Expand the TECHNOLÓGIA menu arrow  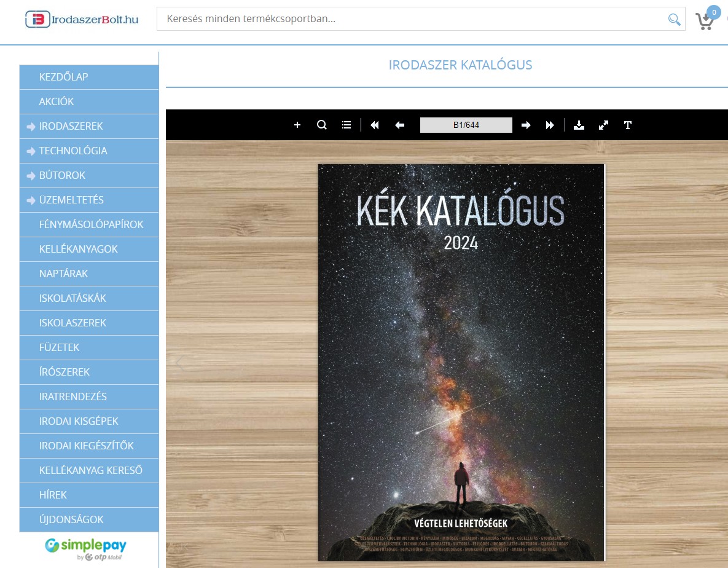(31, 151)
